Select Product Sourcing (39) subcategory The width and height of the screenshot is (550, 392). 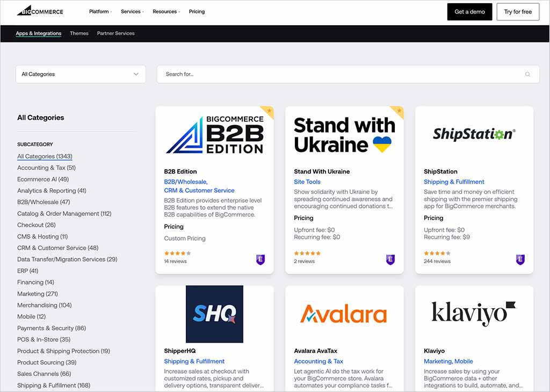point(47,362)
